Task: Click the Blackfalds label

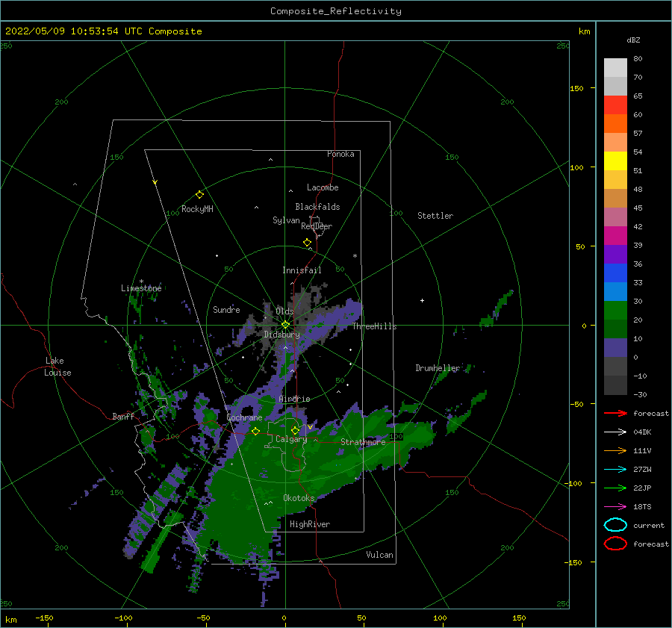Action: tap(317, 207)
